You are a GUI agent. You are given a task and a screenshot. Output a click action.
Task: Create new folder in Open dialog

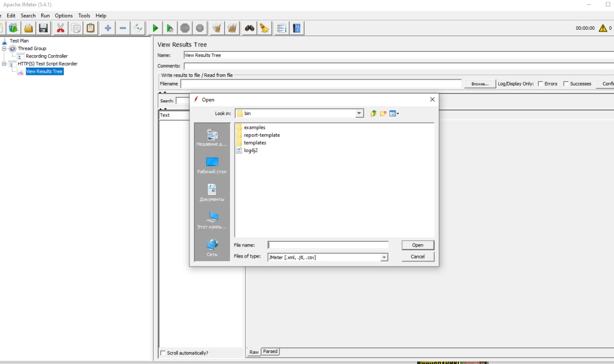(383, 114)
